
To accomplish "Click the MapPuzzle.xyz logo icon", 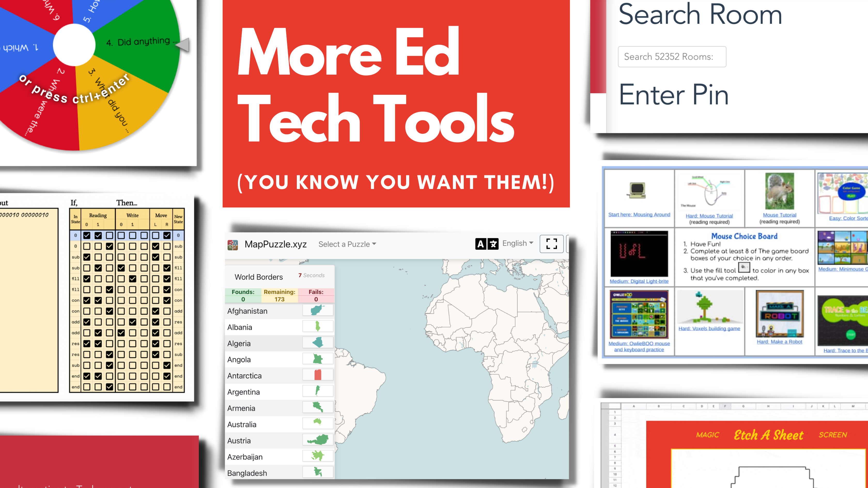I will point(232,244).
